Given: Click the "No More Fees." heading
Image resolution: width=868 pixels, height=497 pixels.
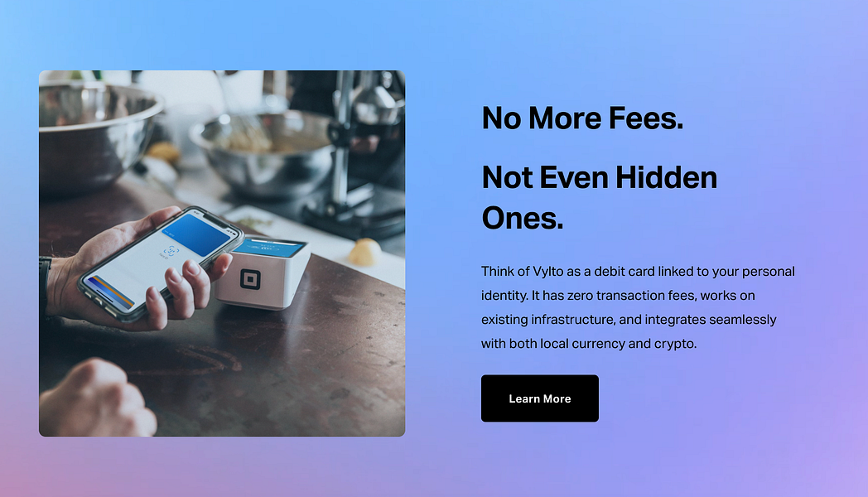Looking at the screenshot, I should coord(582,118).
